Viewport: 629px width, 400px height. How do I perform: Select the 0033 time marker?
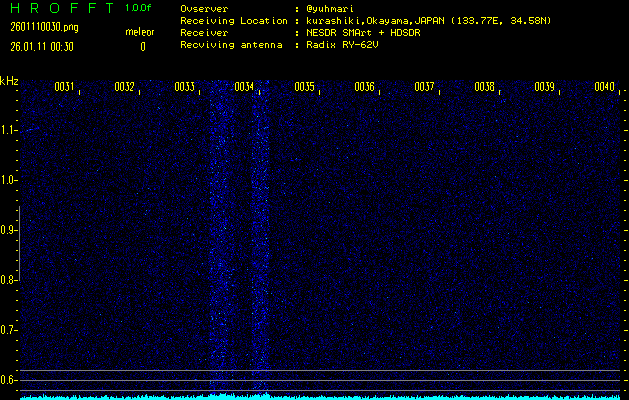point(184,87)
